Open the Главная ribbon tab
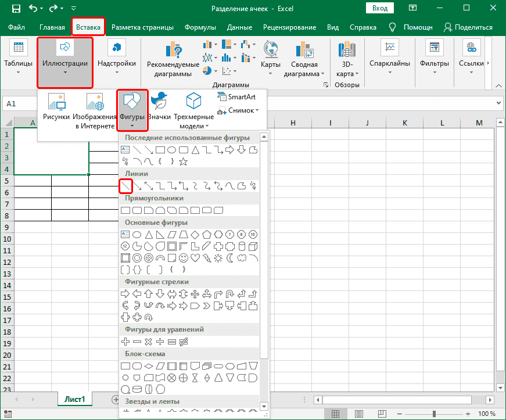Screen dimensions: 506x420 52,27
